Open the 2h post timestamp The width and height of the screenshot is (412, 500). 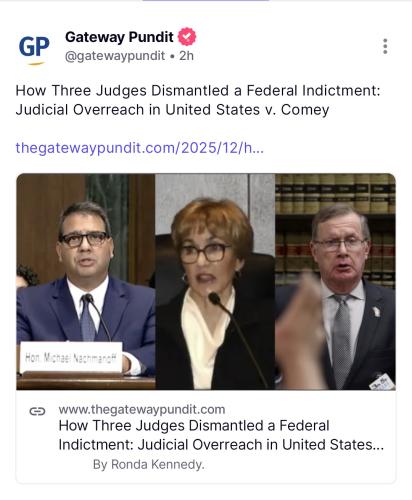coord(186,56)
